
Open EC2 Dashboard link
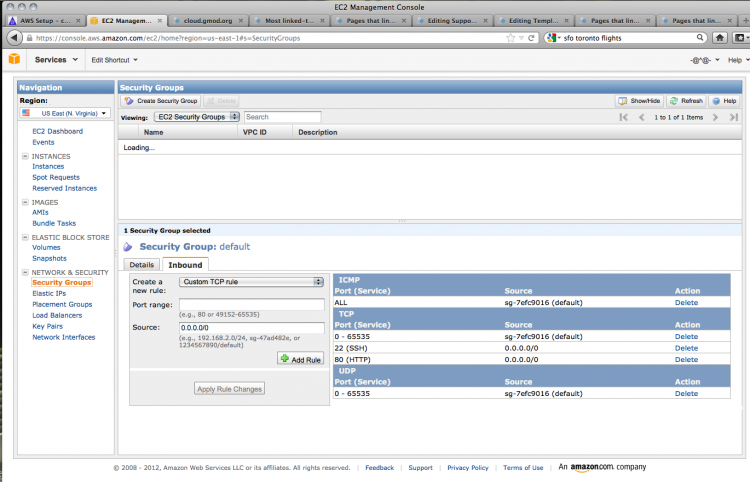tap(57, 131)
